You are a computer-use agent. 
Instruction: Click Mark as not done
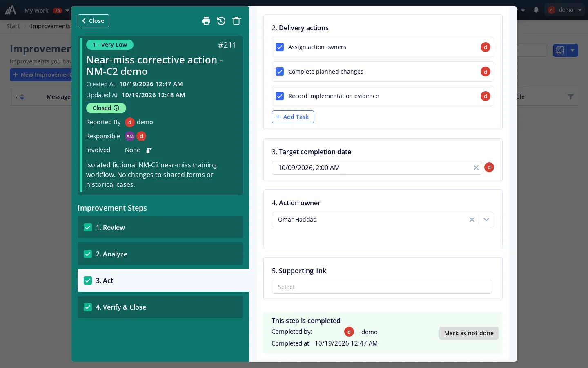pos(469,333)
